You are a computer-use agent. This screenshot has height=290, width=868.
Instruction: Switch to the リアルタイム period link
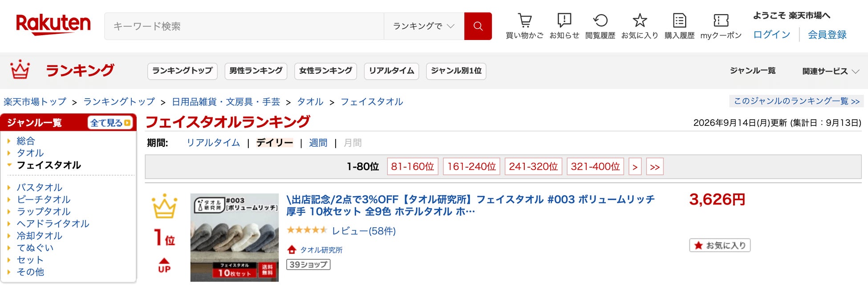pos(213,143)
